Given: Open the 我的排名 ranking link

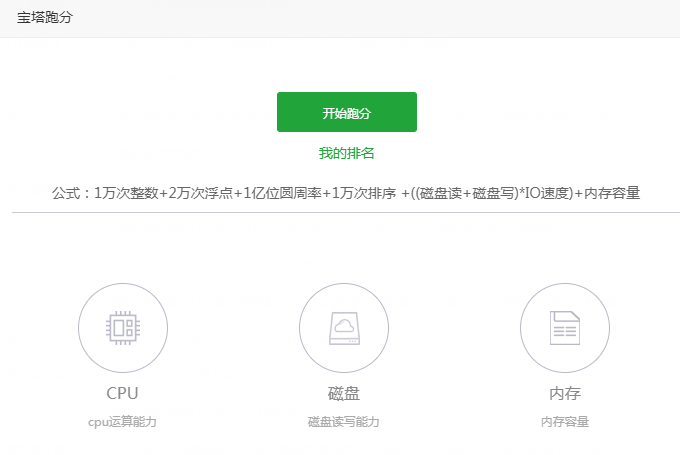Looking at the screenshot, I should (347, 153).
